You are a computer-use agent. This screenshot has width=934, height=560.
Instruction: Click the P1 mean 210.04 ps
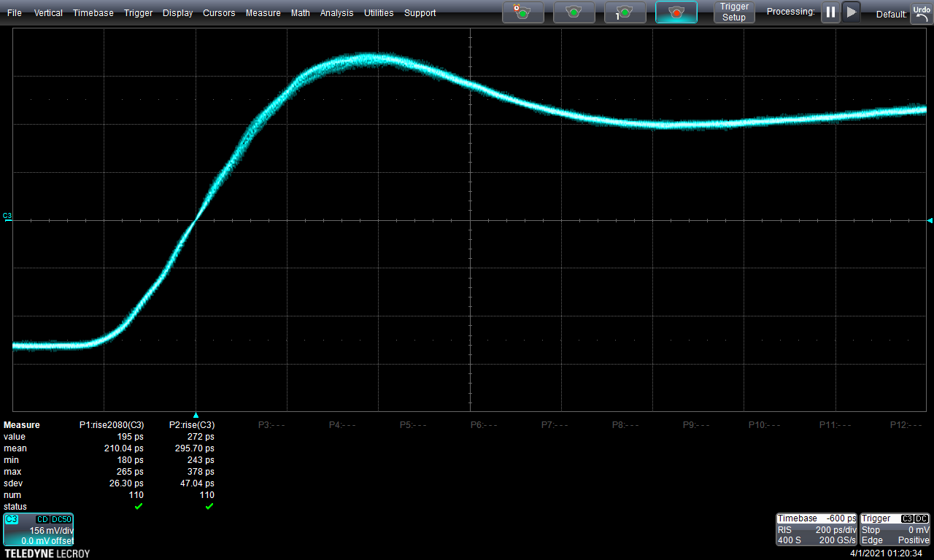click(124, 448)
